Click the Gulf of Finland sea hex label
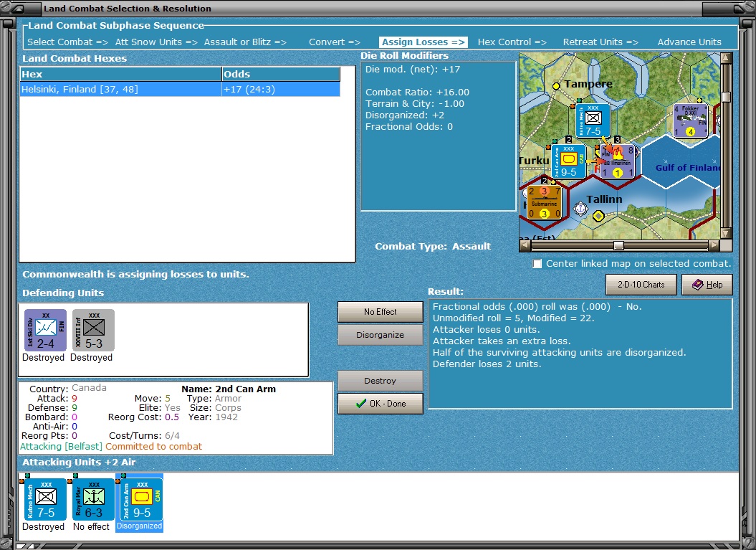 click(x=687, y=167)
